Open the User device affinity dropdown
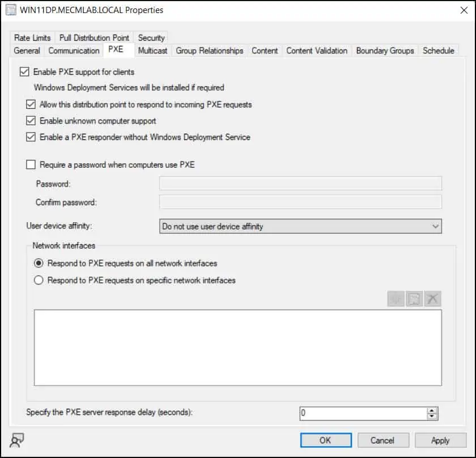 pyautogui.click(x=300, y=226)
